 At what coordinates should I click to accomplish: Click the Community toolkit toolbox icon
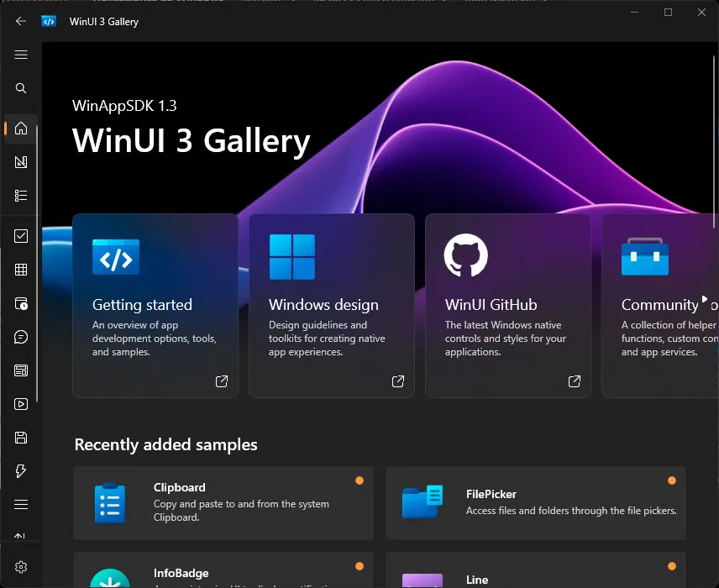point(645,256)
